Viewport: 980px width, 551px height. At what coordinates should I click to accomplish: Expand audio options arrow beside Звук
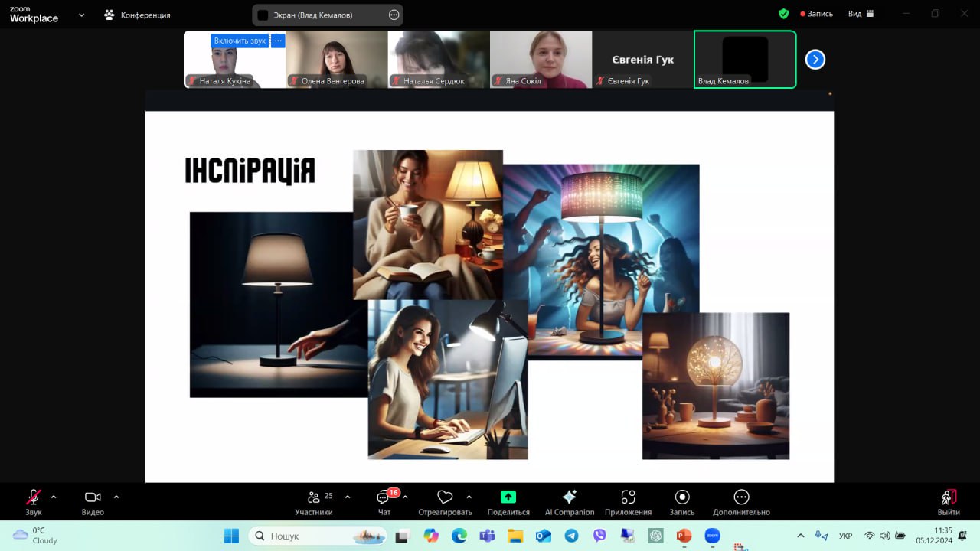[x=54, y=497]
